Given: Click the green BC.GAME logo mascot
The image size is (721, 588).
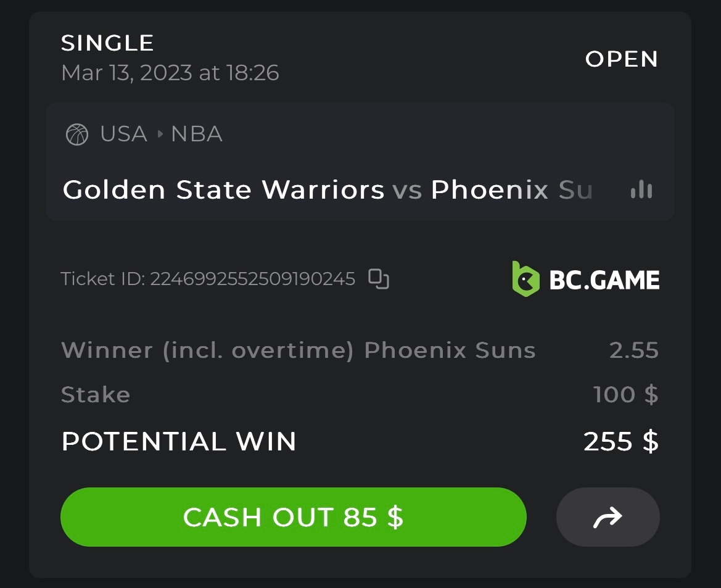Looking at the screenshot, I should click(525, 279).
